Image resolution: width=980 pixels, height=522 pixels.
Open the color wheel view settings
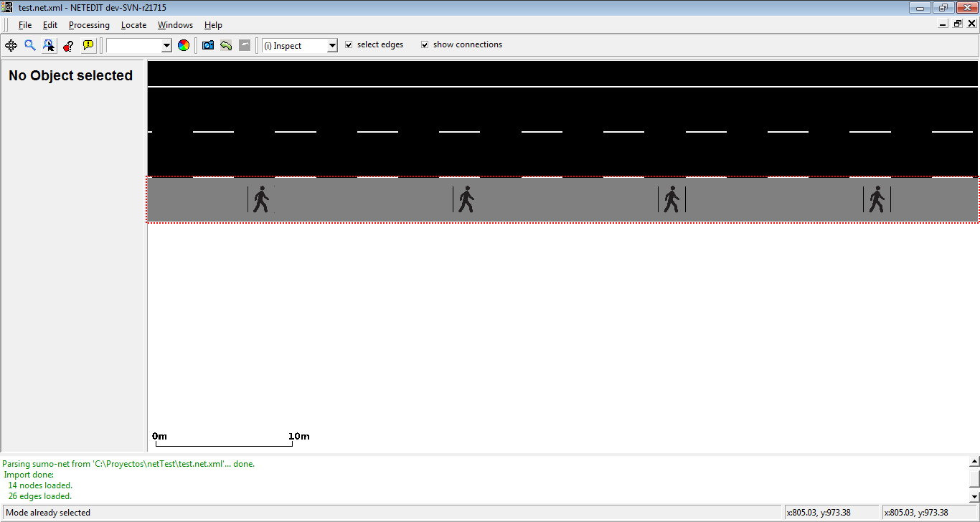[184, 45]
